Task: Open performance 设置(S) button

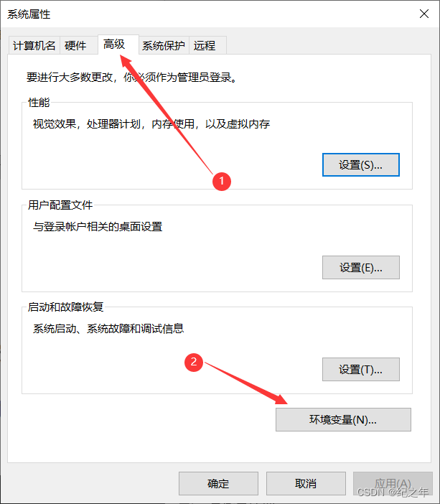Action: [361, 165]
